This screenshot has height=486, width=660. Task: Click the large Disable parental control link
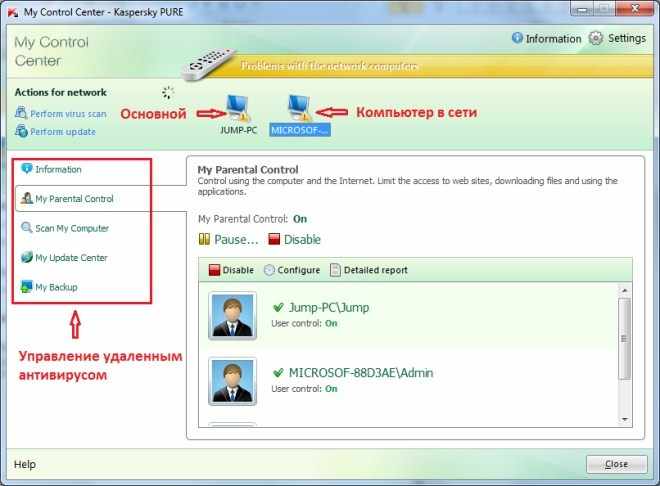[x=302, y=239]
